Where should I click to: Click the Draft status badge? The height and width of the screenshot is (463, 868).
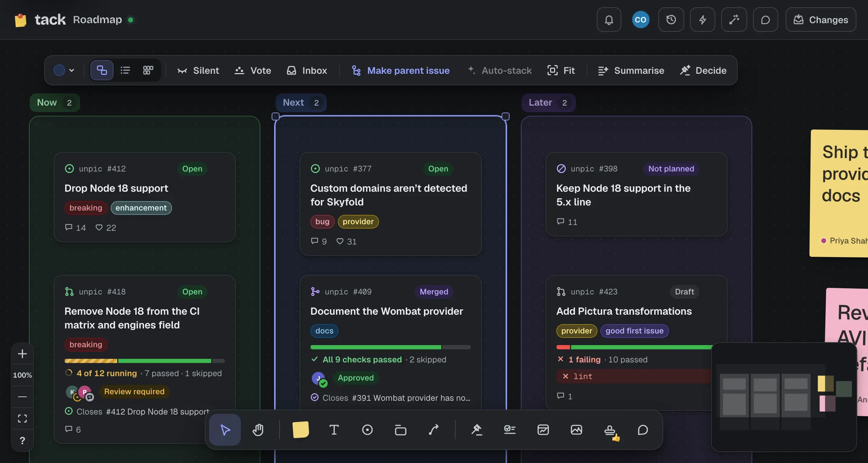684,292
